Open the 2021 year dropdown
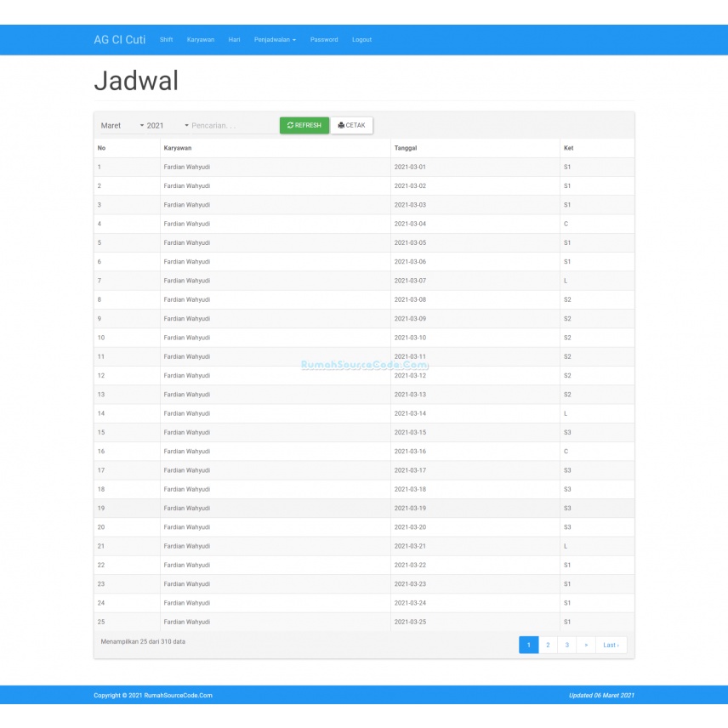The height and width of the screenshot is (728, 728). coord(168,125)
